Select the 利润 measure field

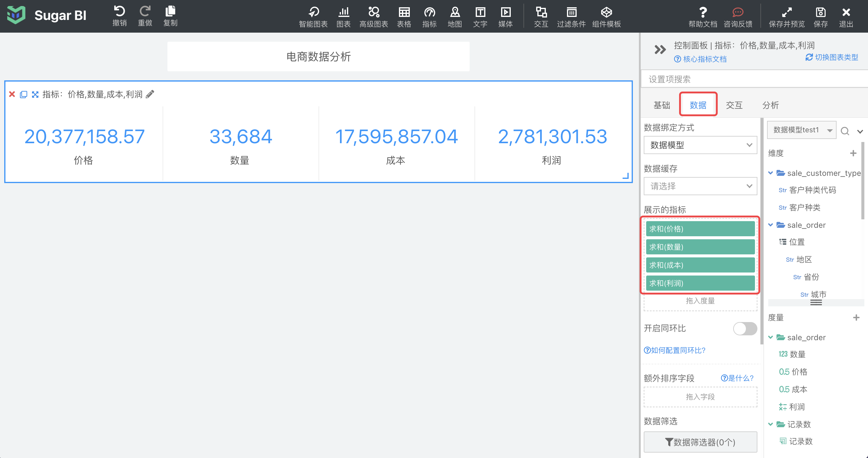point(792,407)
